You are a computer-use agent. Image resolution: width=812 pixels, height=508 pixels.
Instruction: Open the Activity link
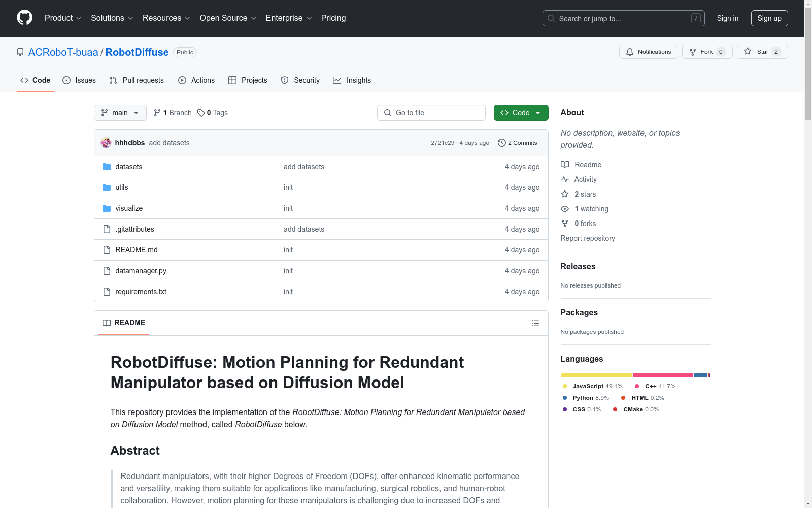coord(579,179)
